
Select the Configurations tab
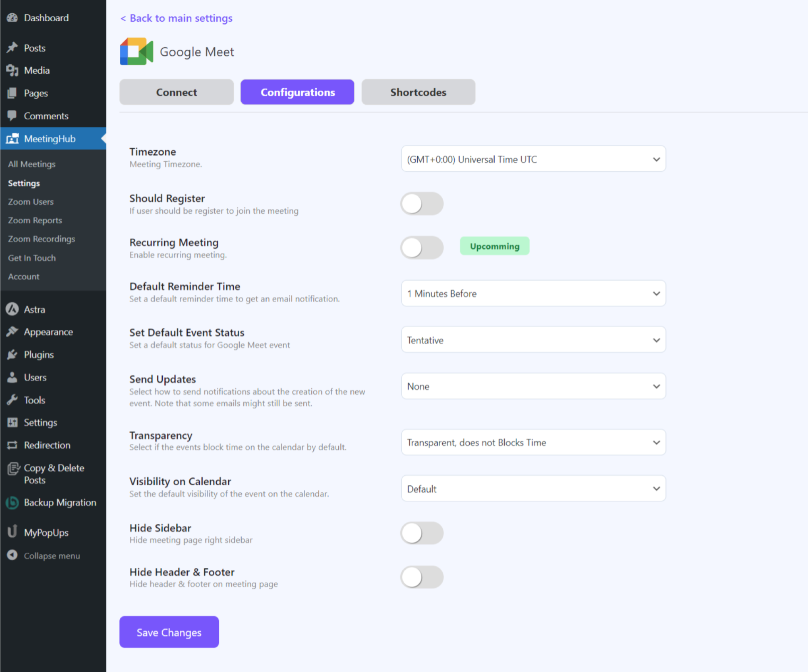(x=297, y=92)
